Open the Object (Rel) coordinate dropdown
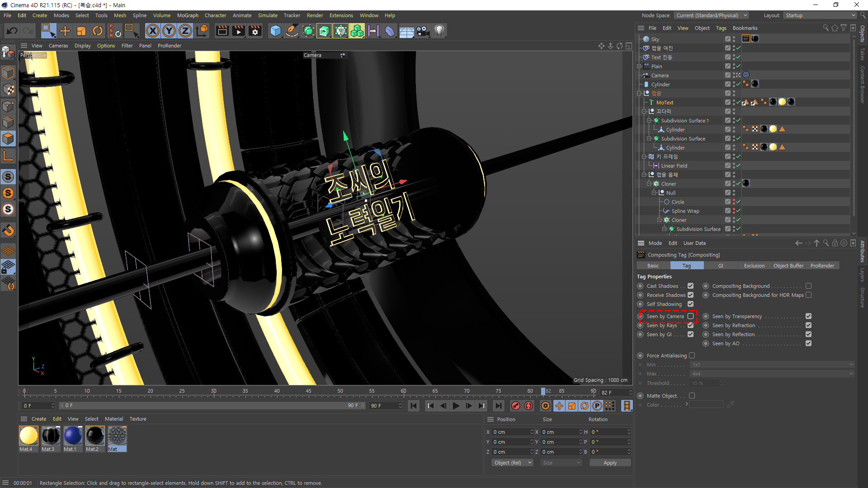The image size is (868, 488). [x=512, y=463]
